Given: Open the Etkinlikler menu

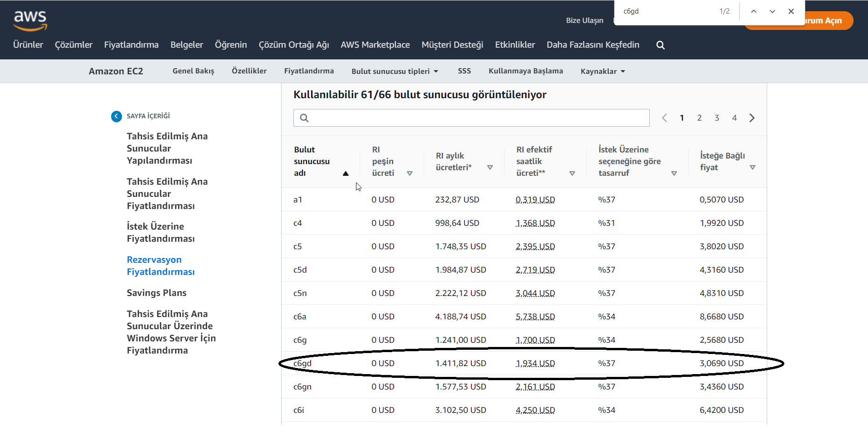Looking at the screenshot, I should click(515, 45).
